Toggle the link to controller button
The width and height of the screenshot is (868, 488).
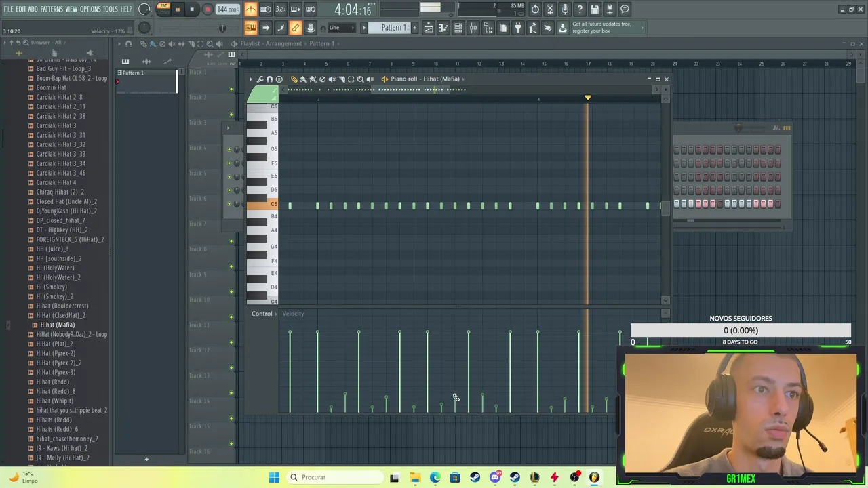pyautogui.click(x=295, y=28)
